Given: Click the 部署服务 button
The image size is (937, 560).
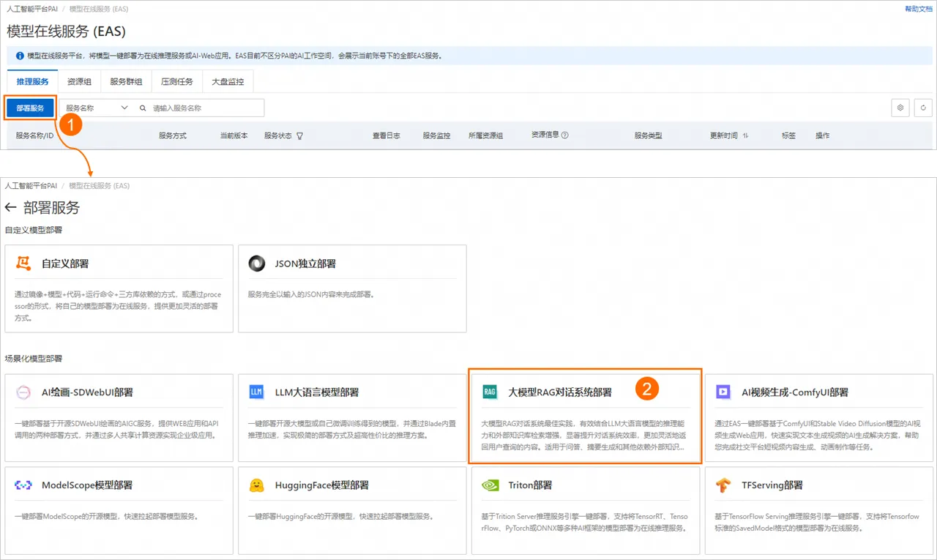Looking at the screenshot, I should coord(30,108).
